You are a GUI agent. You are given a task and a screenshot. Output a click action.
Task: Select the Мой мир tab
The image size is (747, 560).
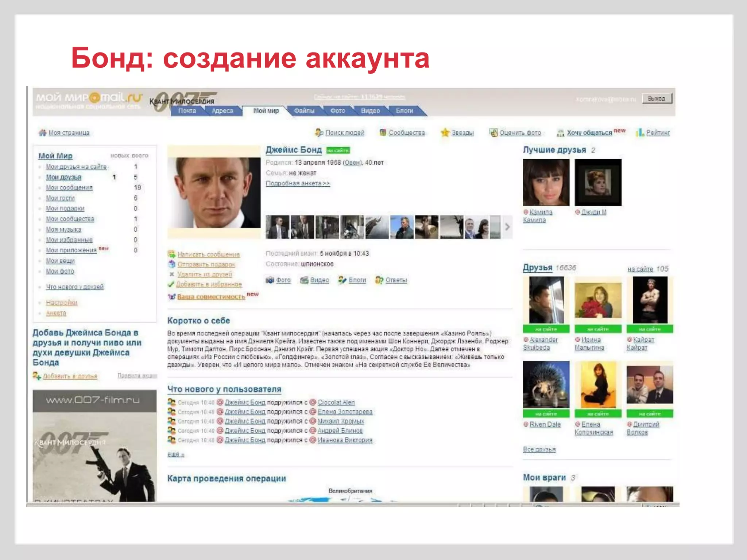pos(266,110)
